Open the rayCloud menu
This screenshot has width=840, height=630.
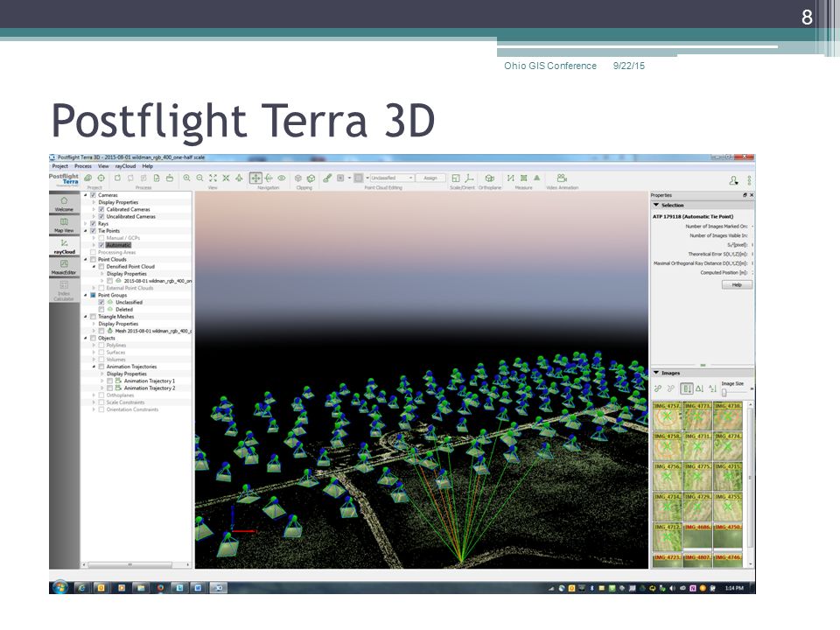[x=125, y=166]
